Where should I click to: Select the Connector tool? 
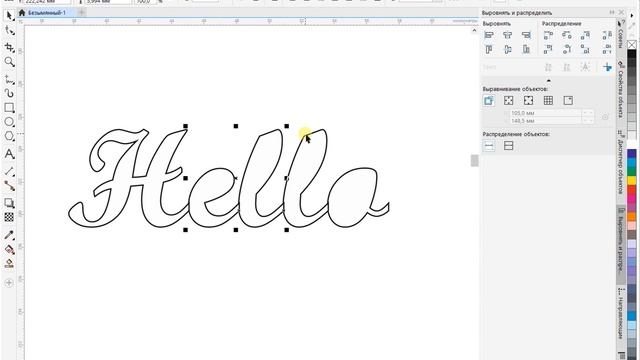pos(9,186)
